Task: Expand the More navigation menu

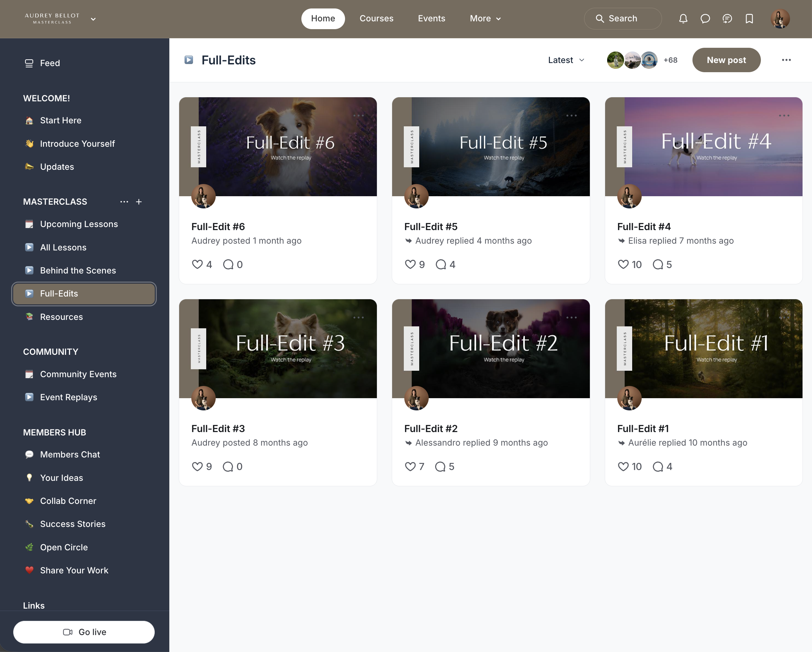Action: coord(485,18)
